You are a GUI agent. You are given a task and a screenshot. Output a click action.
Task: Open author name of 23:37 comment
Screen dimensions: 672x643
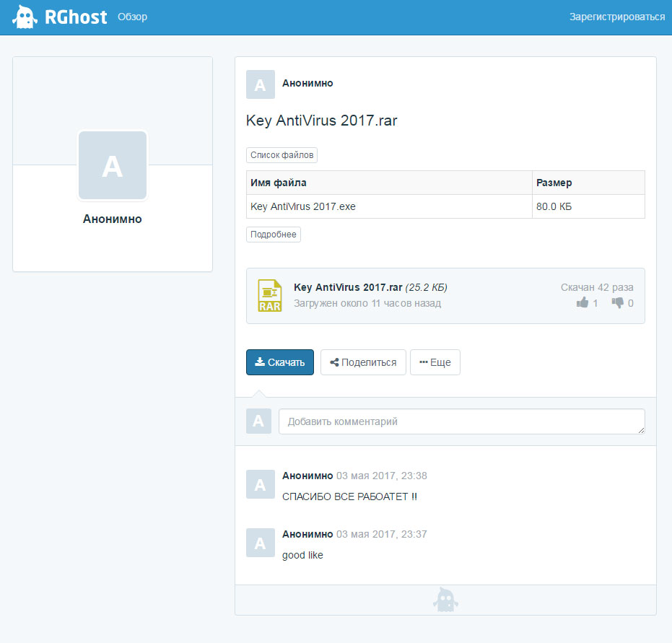point(307,534)
